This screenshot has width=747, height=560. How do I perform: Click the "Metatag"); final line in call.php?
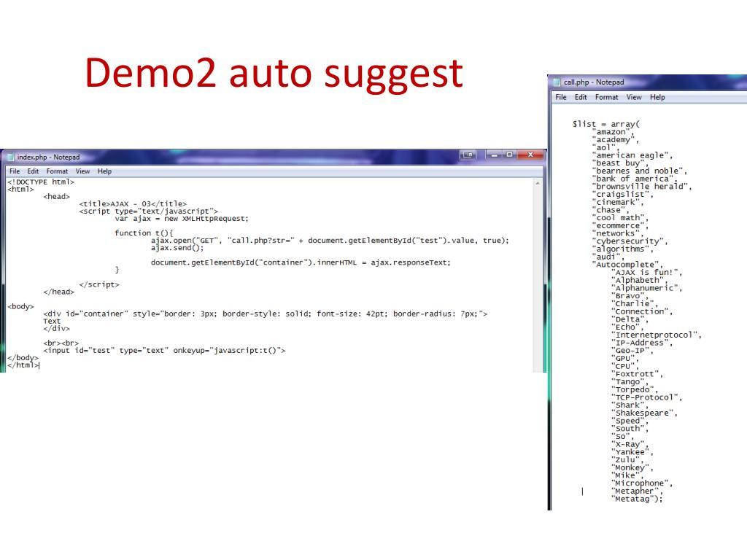tap(637, 499)
